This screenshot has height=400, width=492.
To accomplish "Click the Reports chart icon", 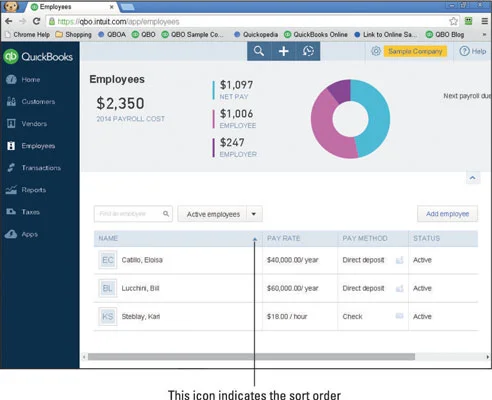I will (11, 190).
